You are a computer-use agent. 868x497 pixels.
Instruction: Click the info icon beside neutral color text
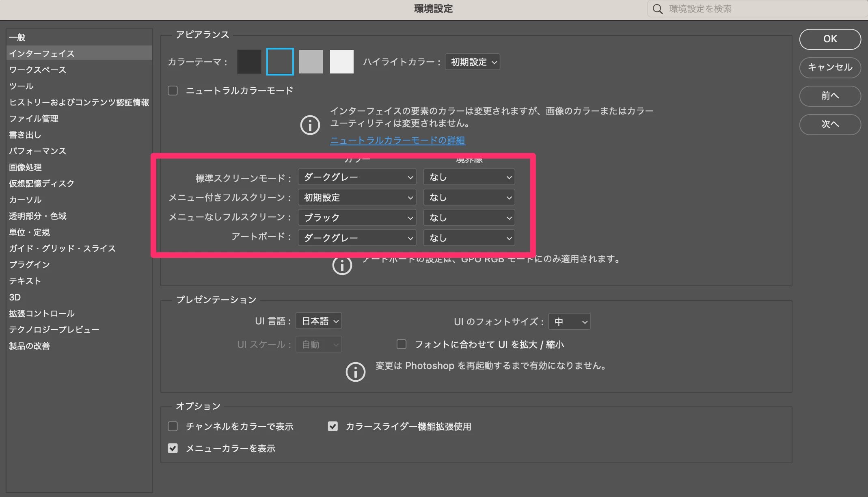[310, 125]
